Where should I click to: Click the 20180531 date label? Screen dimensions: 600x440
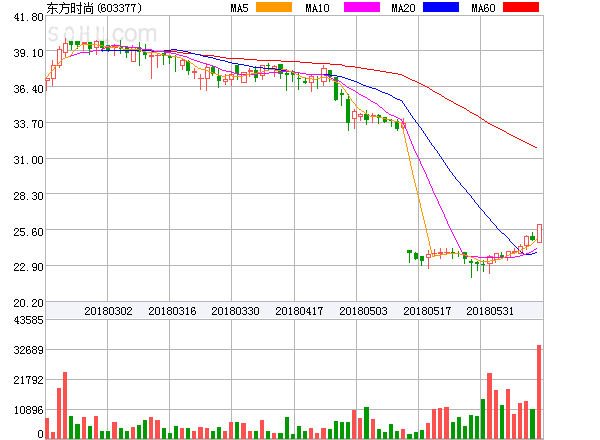coord(490,311)
